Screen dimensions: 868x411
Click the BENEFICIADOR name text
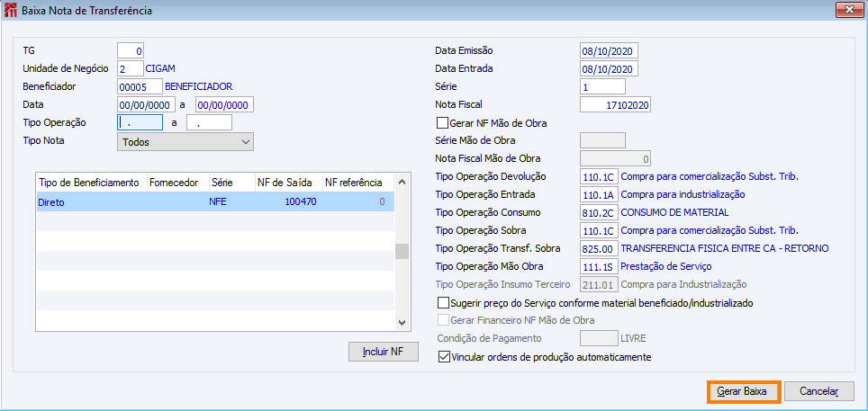[x=199, y=86]
